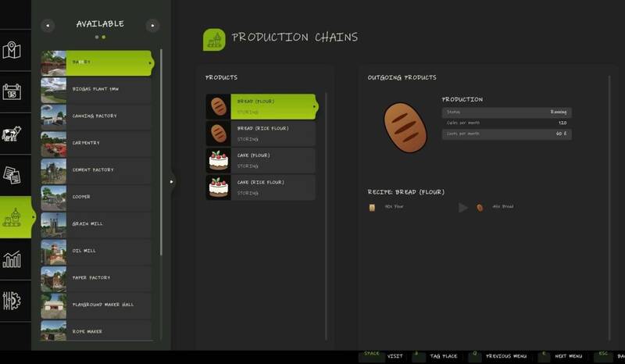Open the settings sliders icon
Viewport: 625px width, 364px height.
pyautogui.click(x=12, y=302)
